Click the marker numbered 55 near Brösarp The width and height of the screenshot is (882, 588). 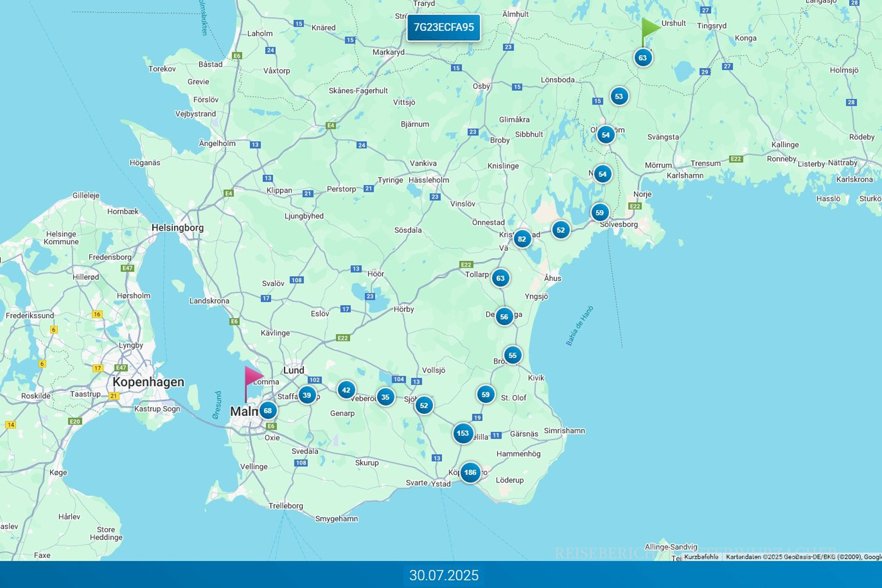513,355
